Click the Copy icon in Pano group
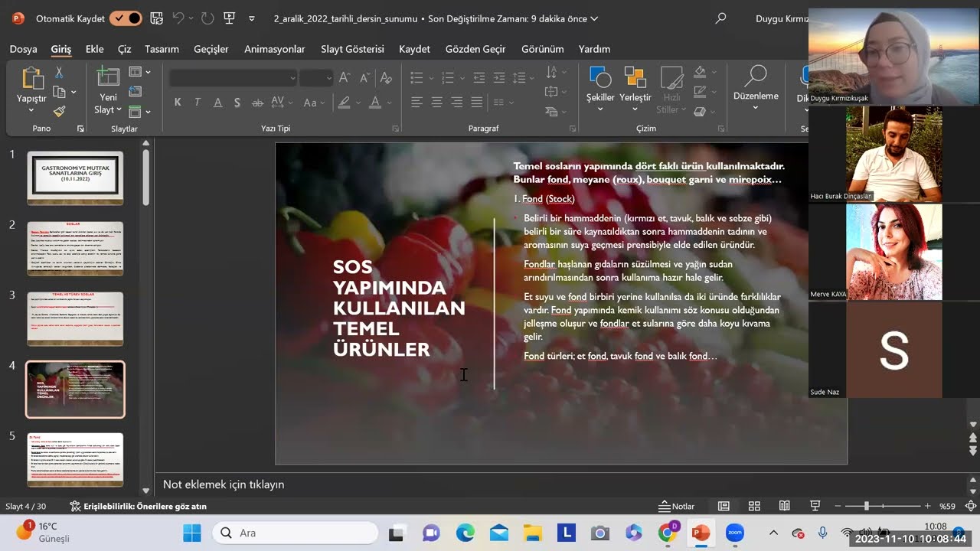This screenshot has width=980, height=551. (x=59, y=92)
